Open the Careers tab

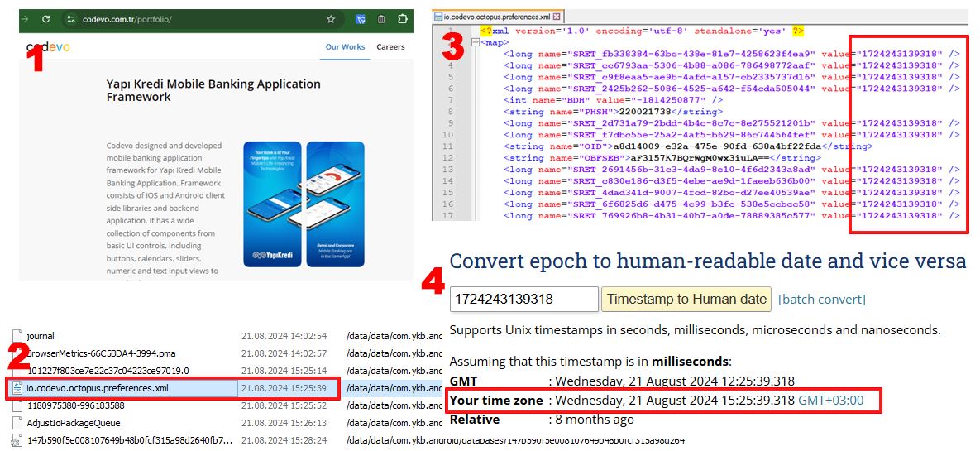[x=390, y=47]
